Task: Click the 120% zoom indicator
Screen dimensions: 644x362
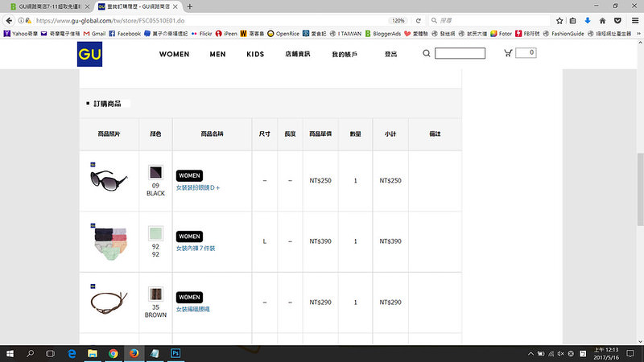Action: coord(398,21)
